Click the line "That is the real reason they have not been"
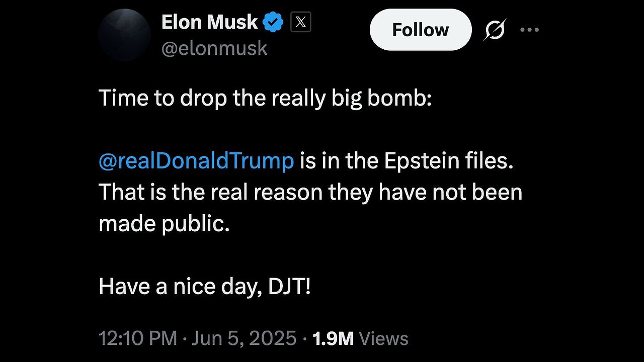This screenshot has width=644, height=362. point(310,193)
